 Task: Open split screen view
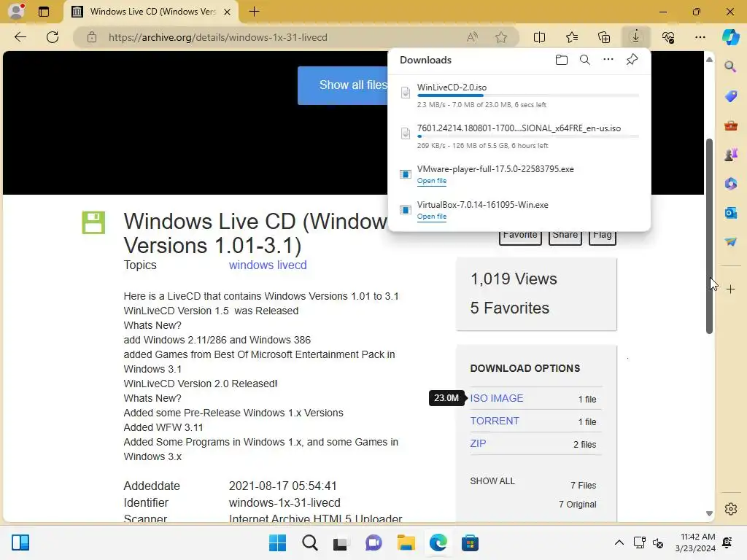[x=539, y=37]
